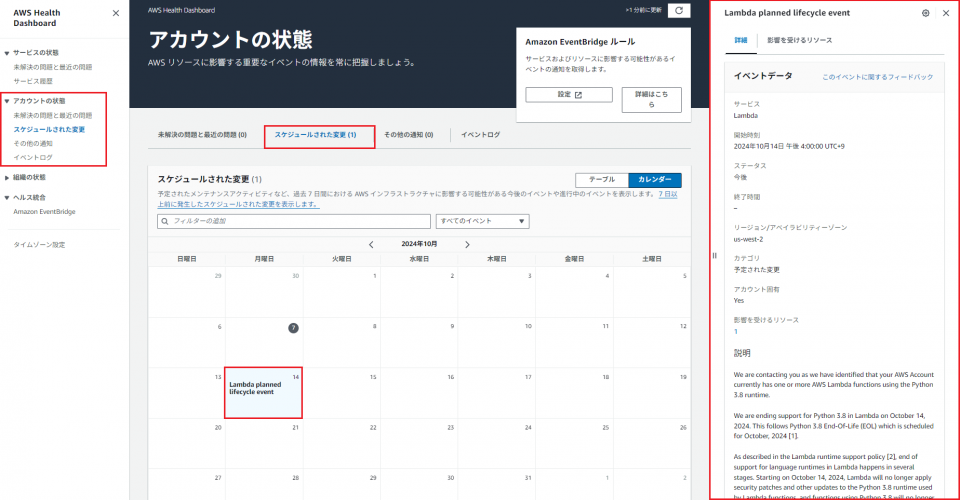
Task: Open サービス履歴 in sidebar
Action: (33, 81)
